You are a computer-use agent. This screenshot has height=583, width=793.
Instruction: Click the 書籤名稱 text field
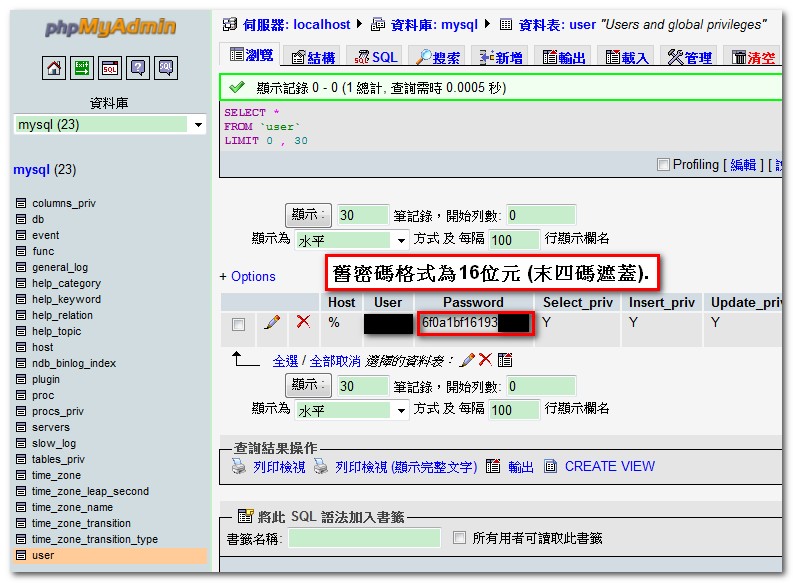point(364,538)
